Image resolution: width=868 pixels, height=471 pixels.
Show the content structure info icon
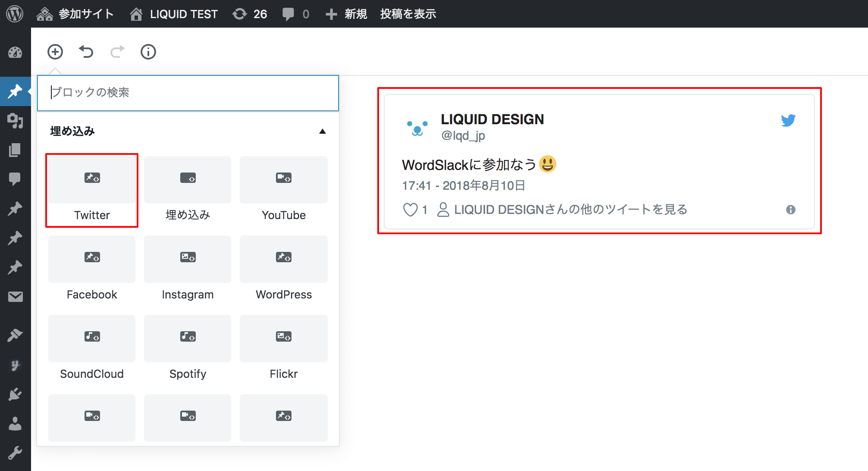click(x=148, y=52)
